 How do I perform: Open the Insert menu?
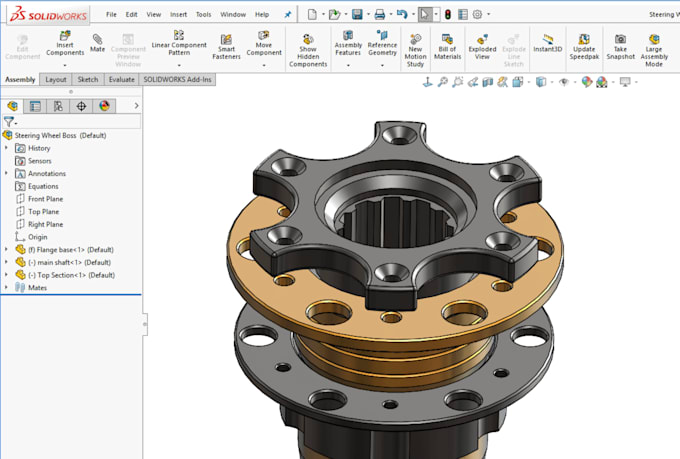point(178,14)
